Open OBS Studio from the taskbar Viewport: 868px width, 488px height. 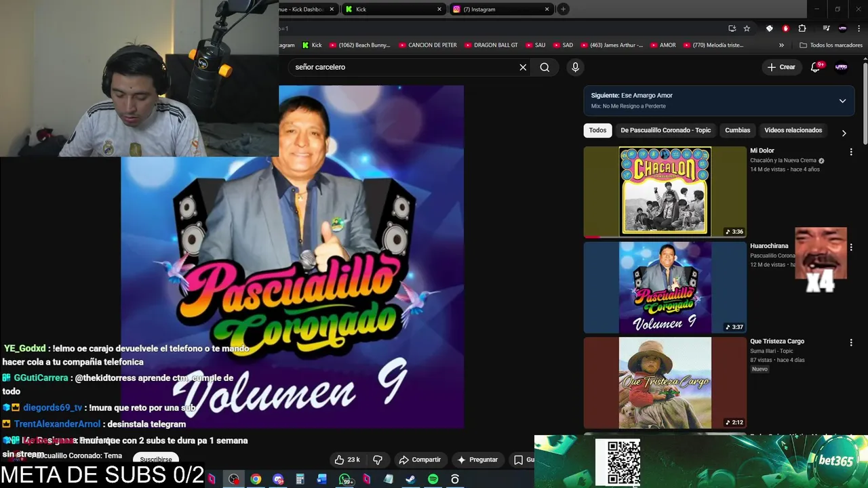coord(234,479)
